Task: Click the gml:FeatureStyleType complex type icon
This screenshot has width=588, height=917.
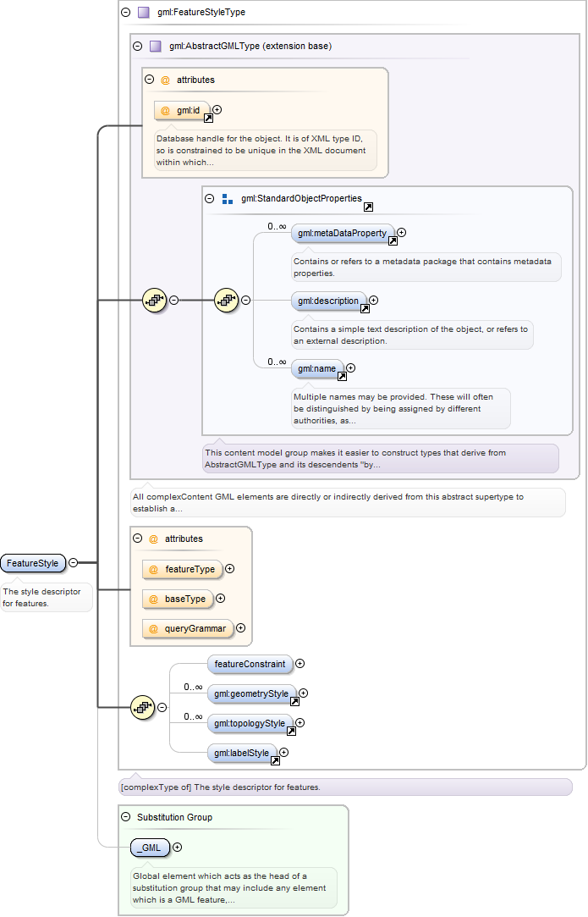Action: click(x=143, y=12)
